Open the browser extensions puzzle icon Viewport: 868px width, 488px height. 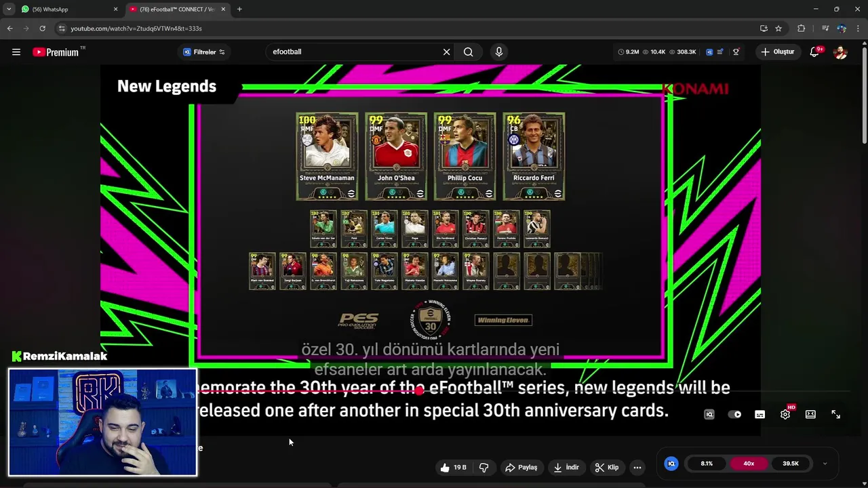pyautogui.click(x=802, y=28)
